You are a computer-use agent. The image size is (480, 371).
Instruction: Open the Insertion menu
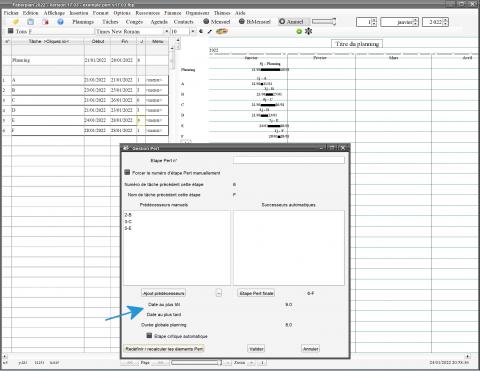[x=79, y=13]
